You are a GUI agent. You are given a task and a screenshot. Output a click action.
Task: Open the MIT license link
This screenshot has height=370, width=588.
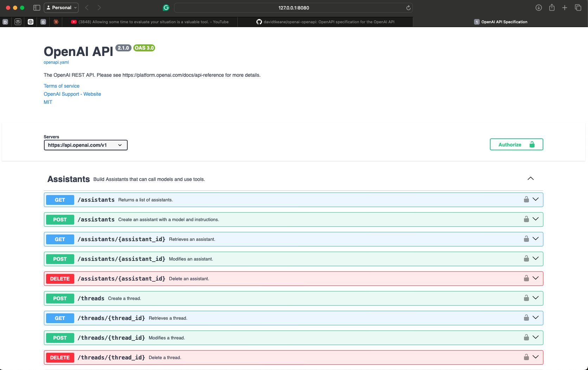pyautogui.click(x=48, y=102)
